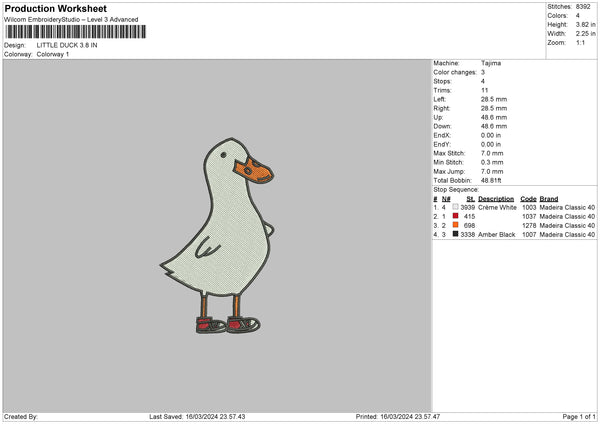Click the St. column header
600x424 pixels.
pos(471,199)
